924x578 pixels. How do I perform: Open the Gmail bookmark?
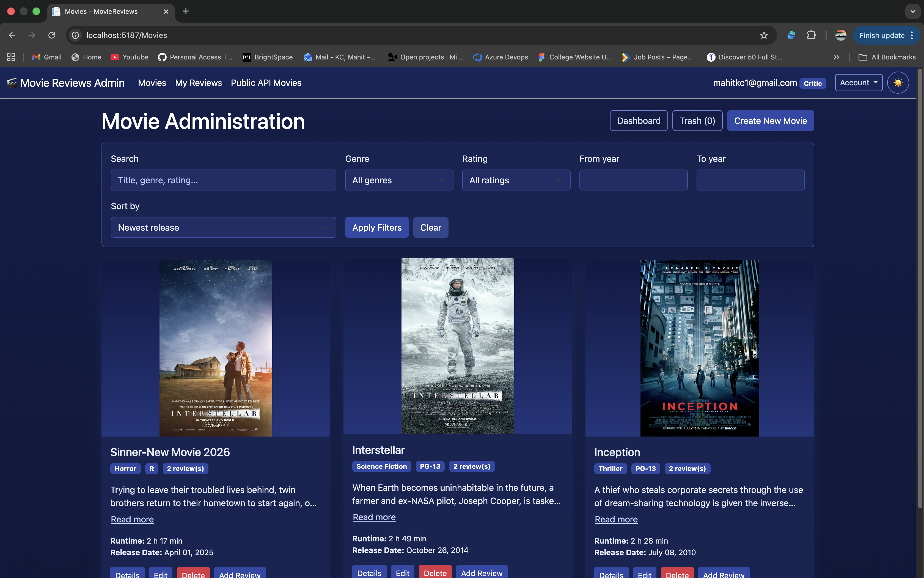click(47, 57)
